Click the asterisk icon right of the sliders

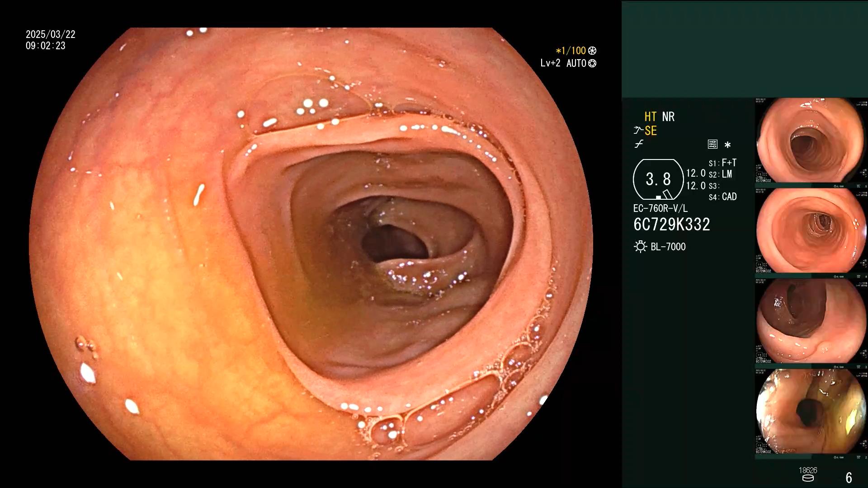pos(727,145)
